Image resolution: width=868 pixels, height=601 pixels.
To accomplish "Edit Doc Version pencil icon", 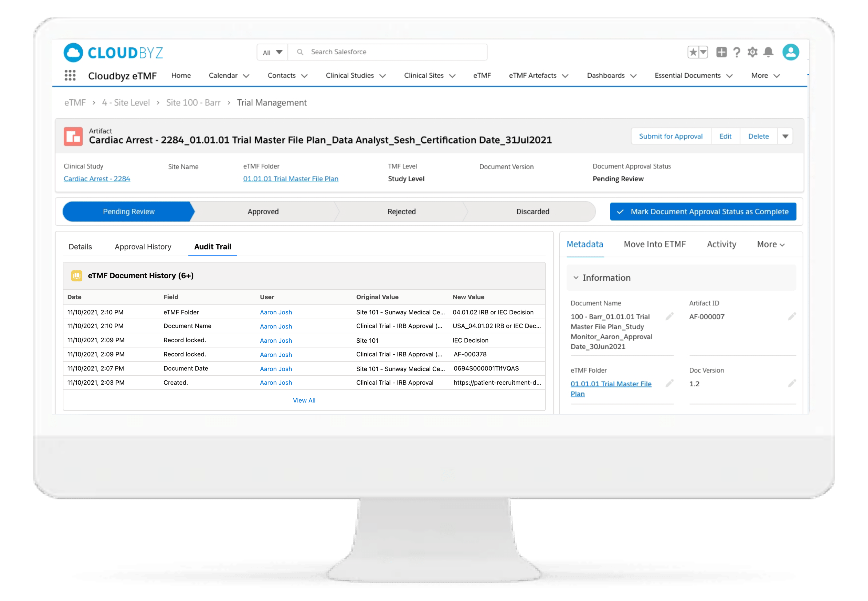I will pyautogui.click(x=792, y=383).
